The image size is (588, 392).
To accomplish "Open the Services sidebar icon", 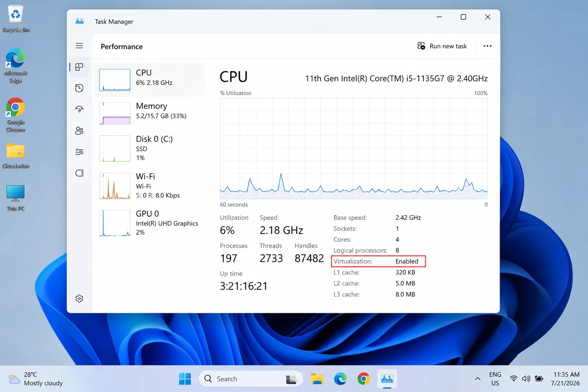I will coord(79,173).
